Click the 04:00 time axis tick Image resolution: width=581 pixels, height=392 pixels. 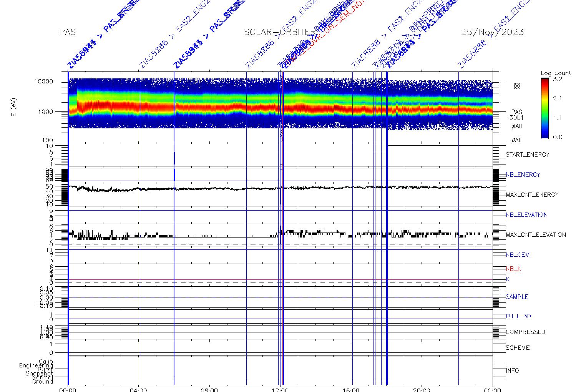point(139,389)
